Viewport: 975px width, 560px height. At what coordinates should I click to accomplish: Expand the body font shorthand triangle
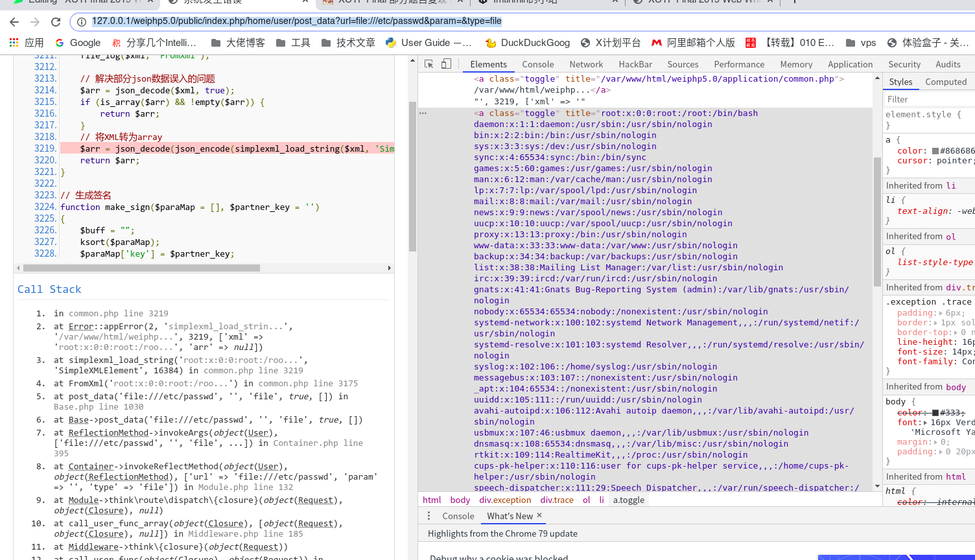tap(925, 423)
